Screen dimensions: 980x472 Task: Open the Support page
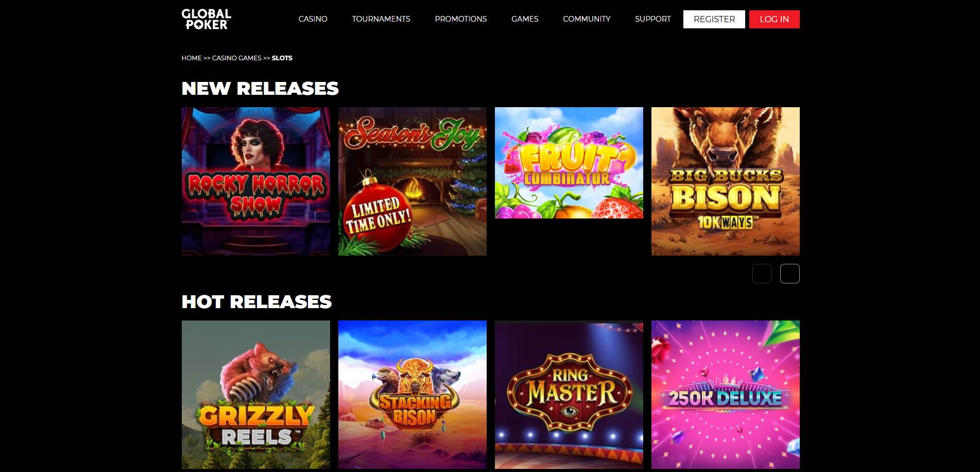(653, 19)
